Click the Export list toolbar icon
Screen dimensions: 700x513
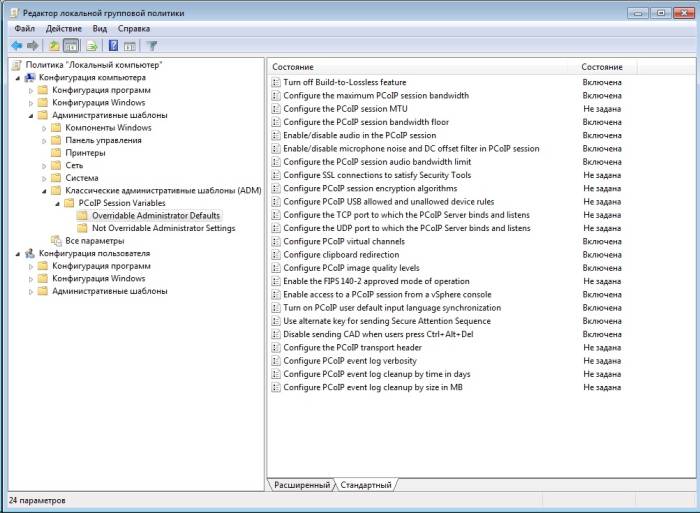92,46
